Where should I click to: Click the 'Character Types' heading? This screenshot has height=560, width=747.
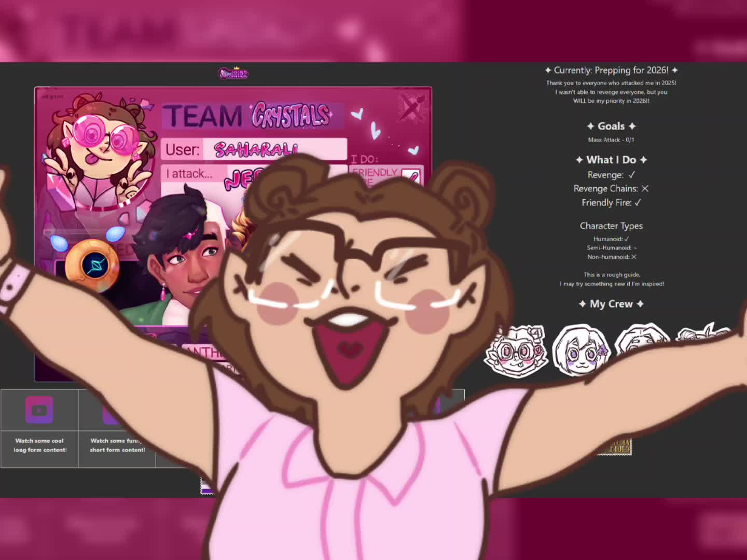[611, 226]
